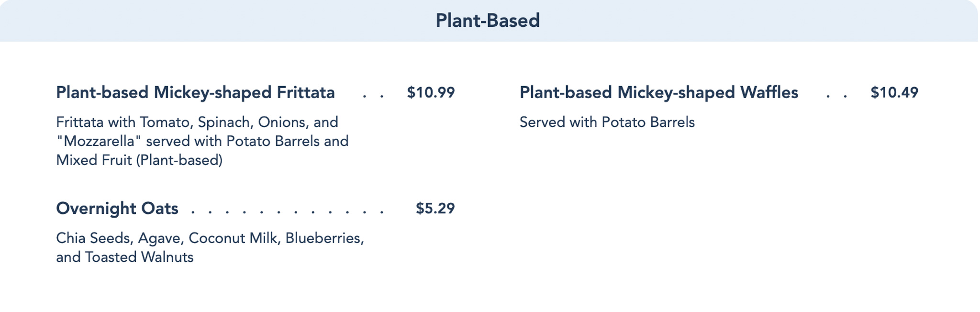Click the dotted leader after Overnight Oats
980x312 pixels.
(x=287, y=211)
